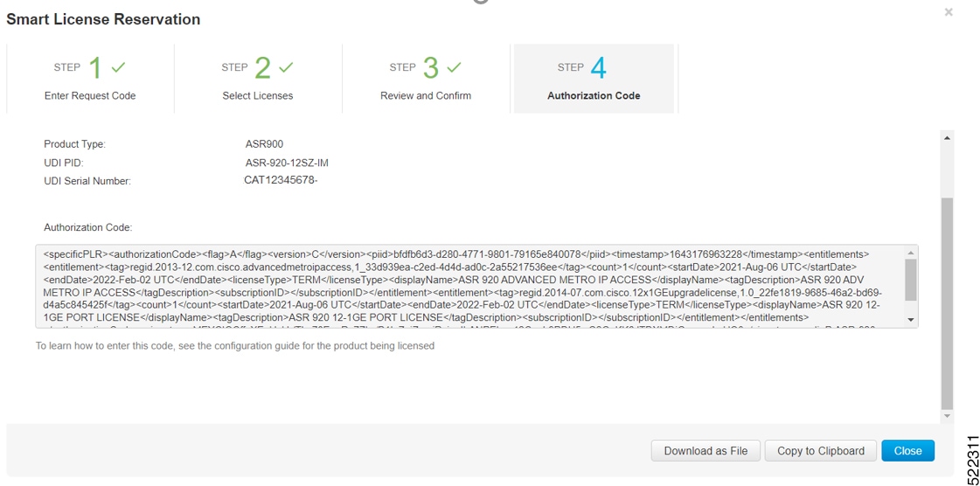
Task: Click the dialog's main scroll-up arrow
Action: coord(947,137)
